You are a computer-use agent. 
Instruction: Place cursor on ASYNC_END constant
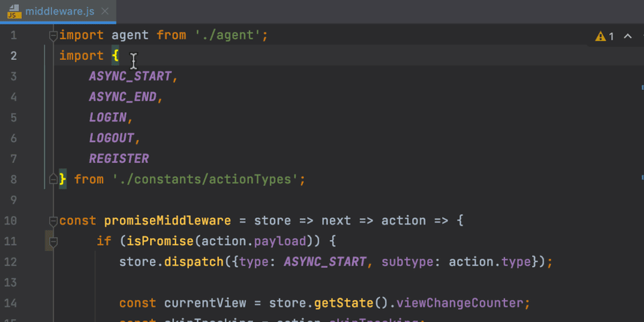(x=123, y=97)
